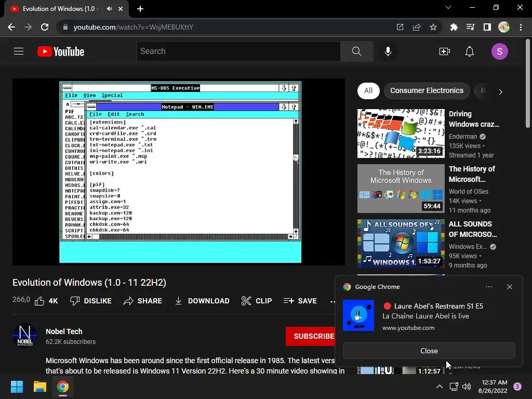
Task: Open Chrome media controls icon
Action: (470, 27)
